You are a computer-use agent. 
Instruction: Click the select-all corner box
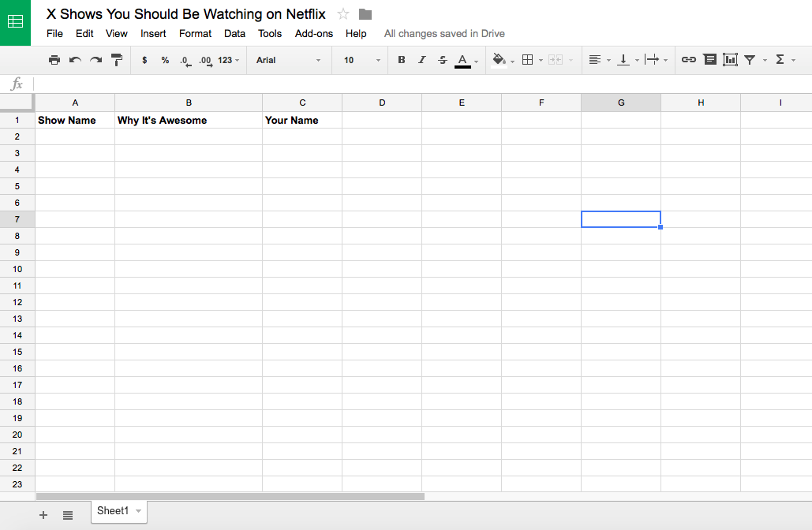pos(17,103)
